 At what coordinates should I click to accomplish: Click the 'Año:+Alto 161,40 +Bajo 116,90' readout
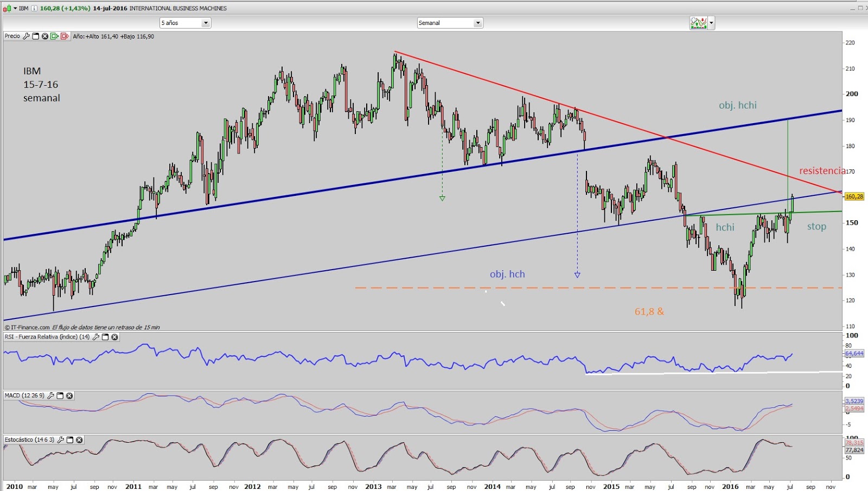113,36
